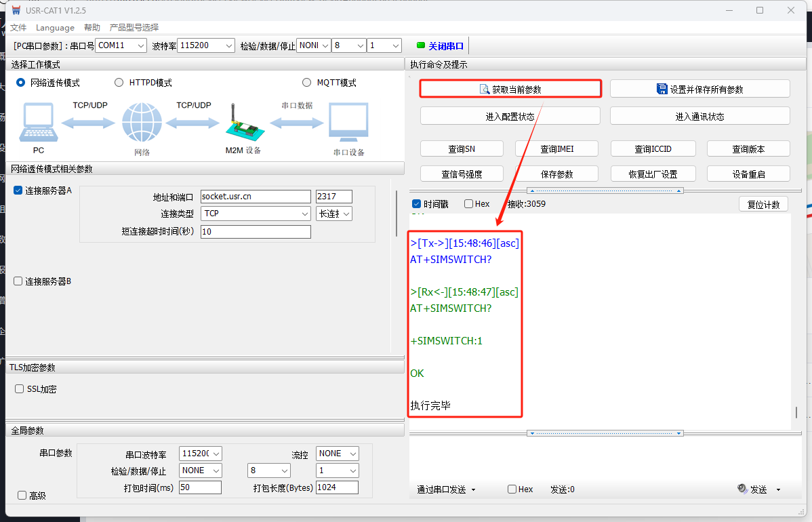The image size is (812, 522).
Task: Click the green indicator beside 关闭串口
Action: click(x=421, y=45)
